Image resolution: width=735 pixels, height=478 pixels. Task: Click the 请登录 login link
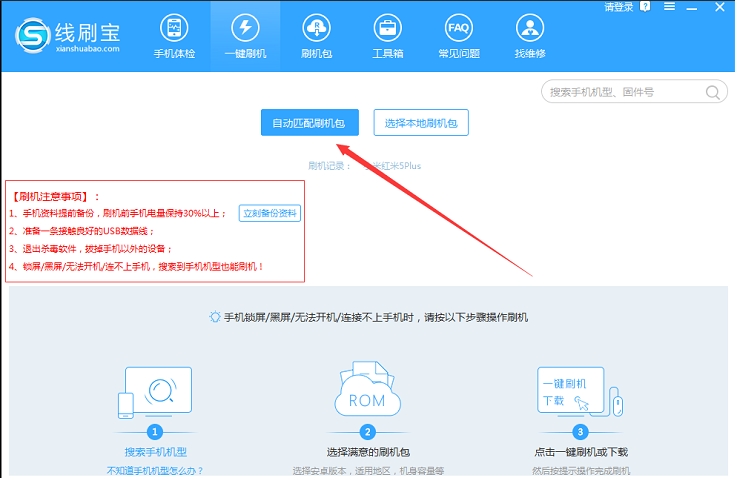(619, 7)
